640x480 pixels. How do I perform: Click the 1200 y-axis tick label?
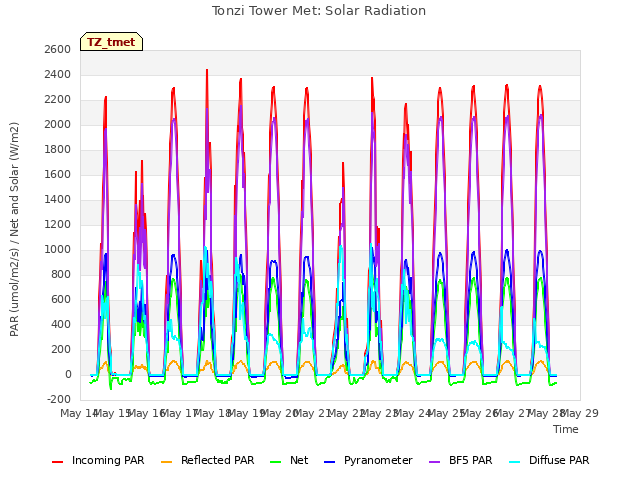tap(58, 224)
